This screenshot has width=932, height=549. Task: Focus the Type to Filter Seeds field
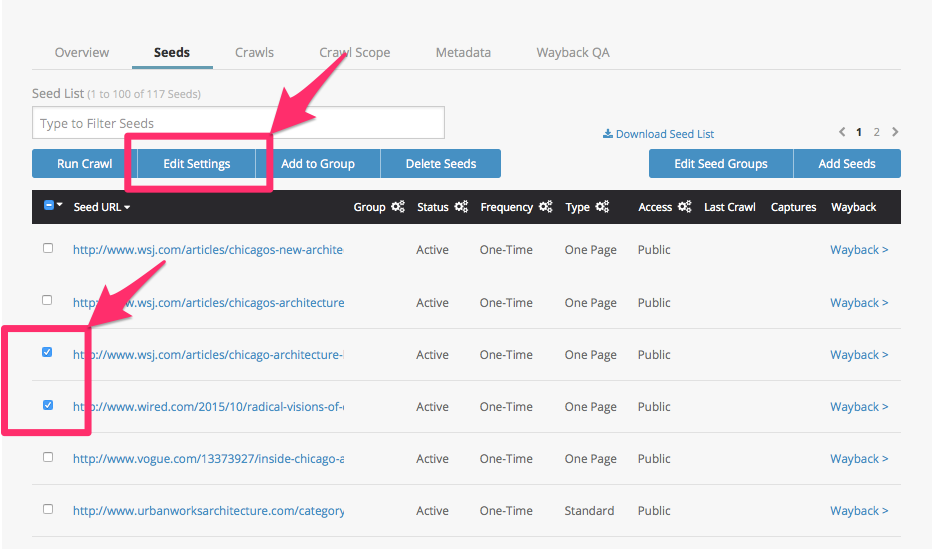(x=238, y=123)
